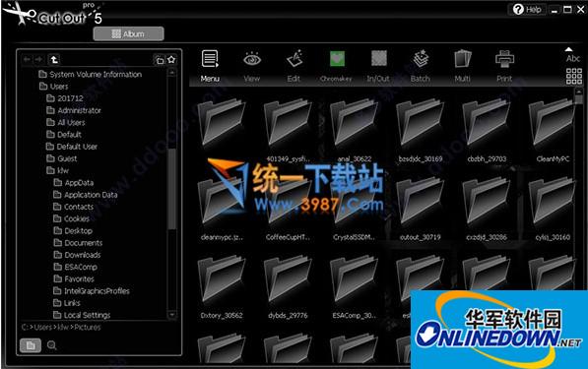
Task: Click scroll-down arrow of folder tree
Action: 171,315
